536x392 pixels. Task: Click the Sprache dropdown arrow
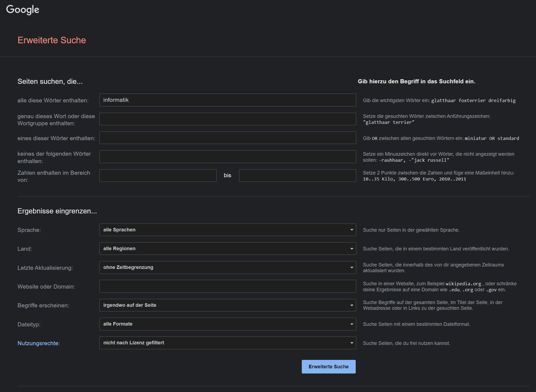point(352,230)
